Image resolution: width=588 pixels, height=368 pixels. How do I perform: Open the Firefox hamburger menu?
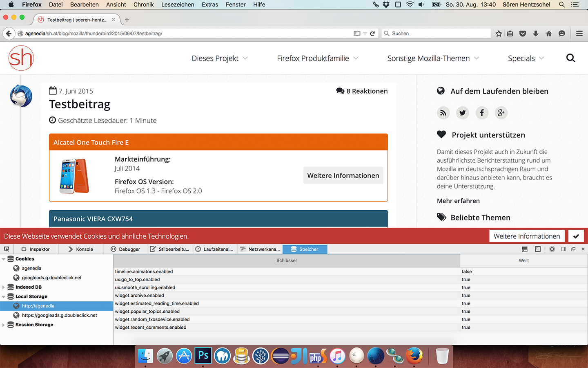tap(579, 34)
